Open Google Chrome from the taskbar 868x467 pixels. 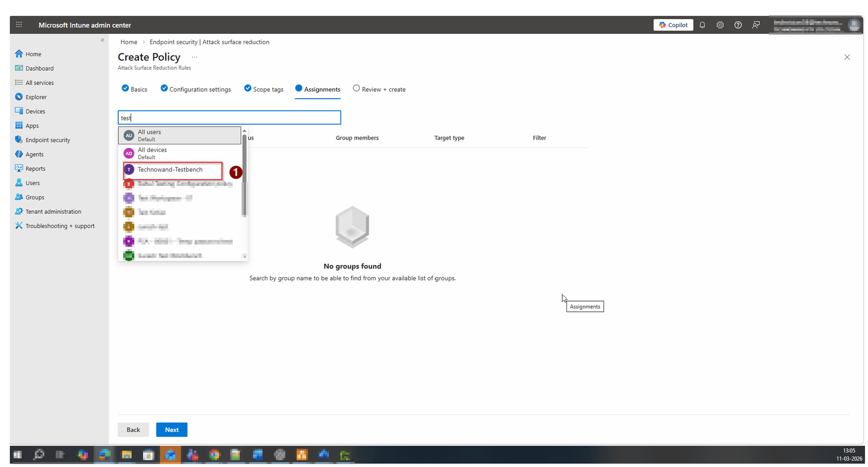pos(214,455)
